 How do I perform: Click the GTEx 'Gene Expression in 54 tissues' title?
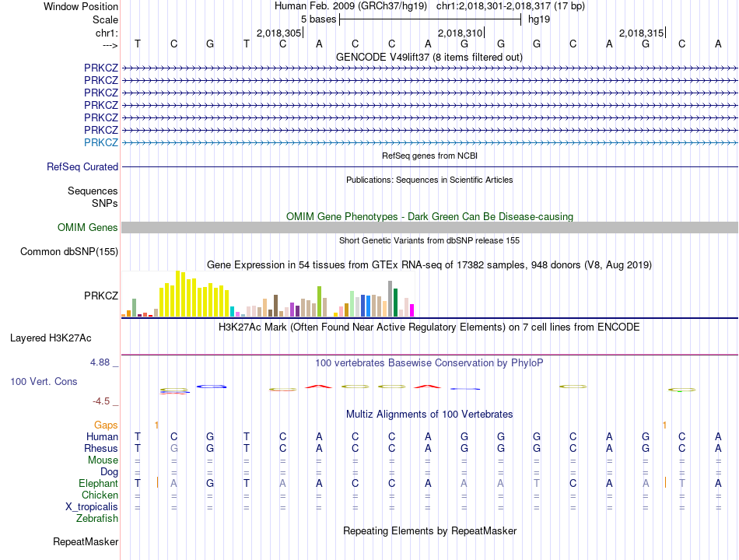pos(429,265)
